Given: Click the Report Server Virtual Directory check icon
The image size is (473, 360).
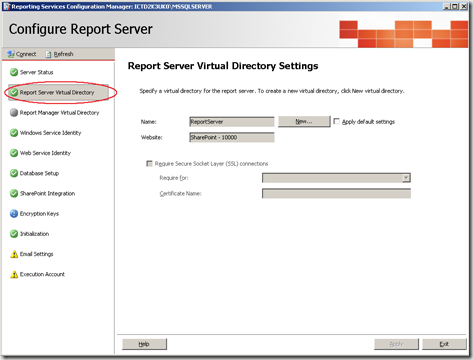Looking at the screenshot, I should pos(14,92).
